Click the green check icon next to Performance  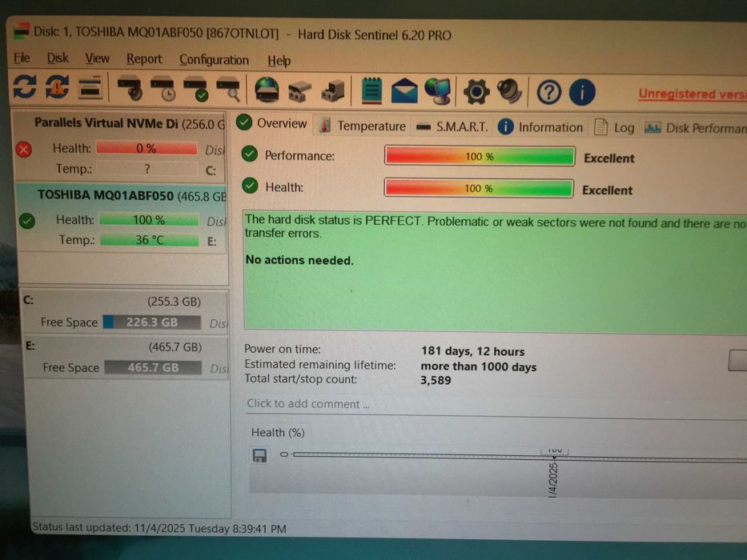pos(250,154)
